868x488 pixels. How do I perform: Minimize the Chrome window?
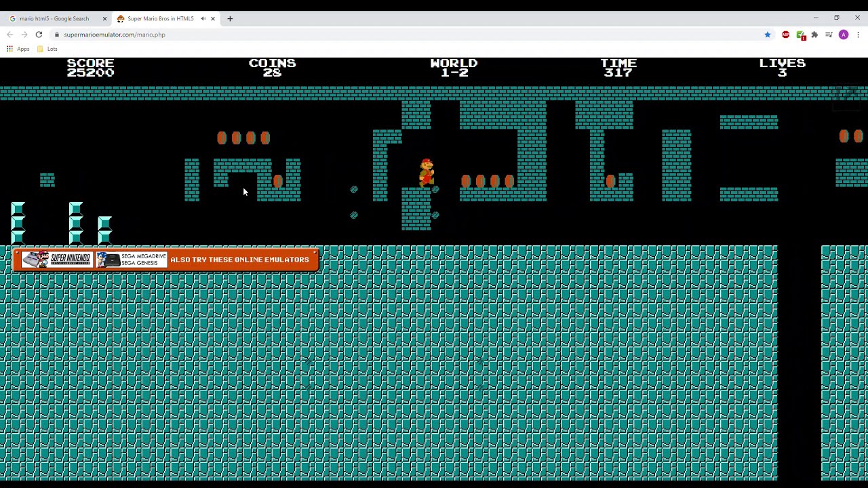(816, 18)
